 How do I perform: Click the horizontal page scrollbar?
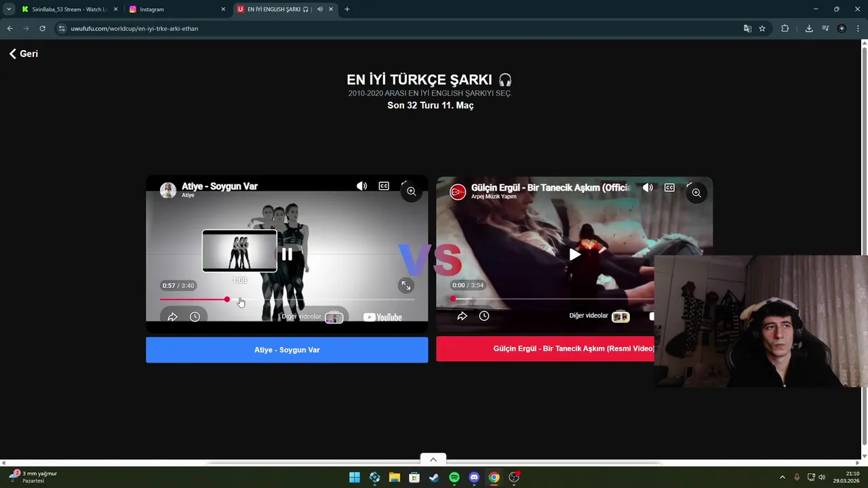pos(434,463)
